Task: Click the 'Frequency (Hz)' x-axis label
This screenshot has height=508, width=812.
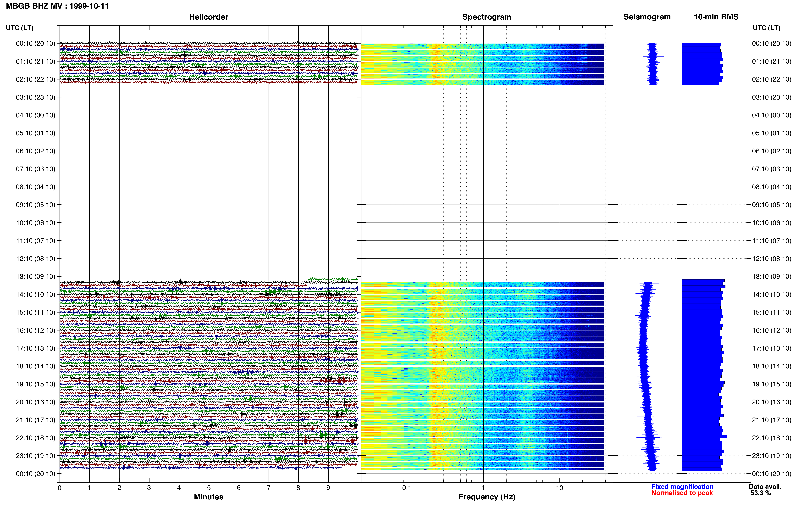Action: [x=487, y=497]
